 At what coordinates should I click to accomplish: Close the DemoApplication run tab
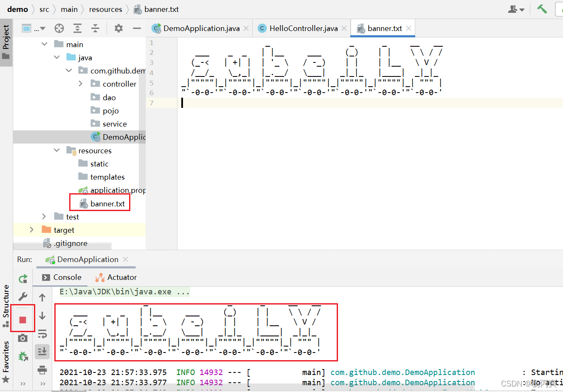125,259
